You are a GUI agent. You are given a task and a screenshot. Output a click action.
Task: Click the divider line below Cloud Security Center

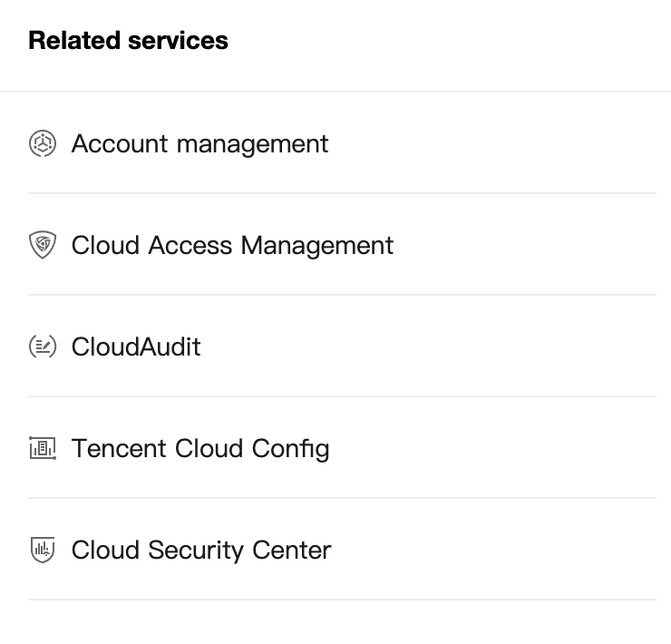tap(341, 600)
